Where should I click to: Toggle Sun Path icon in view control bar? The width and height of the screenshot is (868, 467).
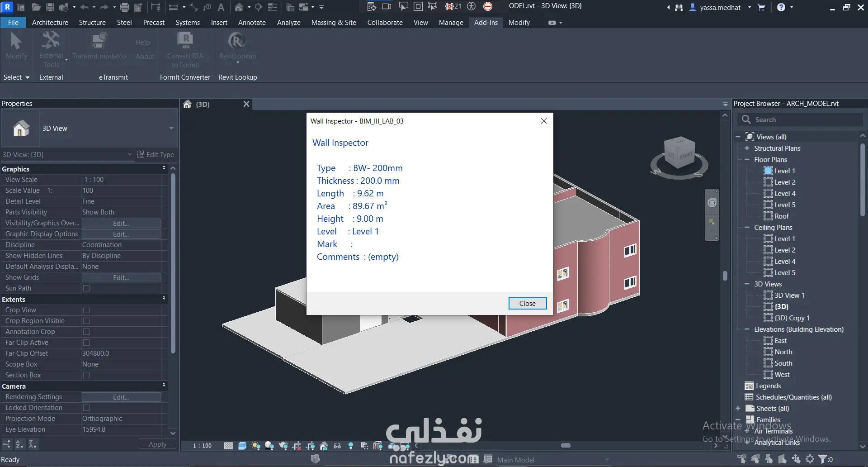click(256, 446)
